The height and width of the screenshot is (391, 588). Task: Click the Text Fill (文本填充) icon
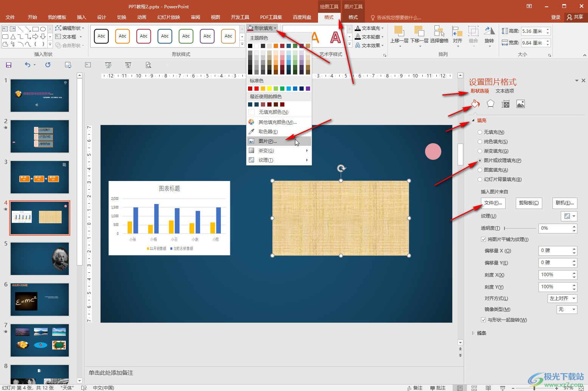(x=358, y=28)
